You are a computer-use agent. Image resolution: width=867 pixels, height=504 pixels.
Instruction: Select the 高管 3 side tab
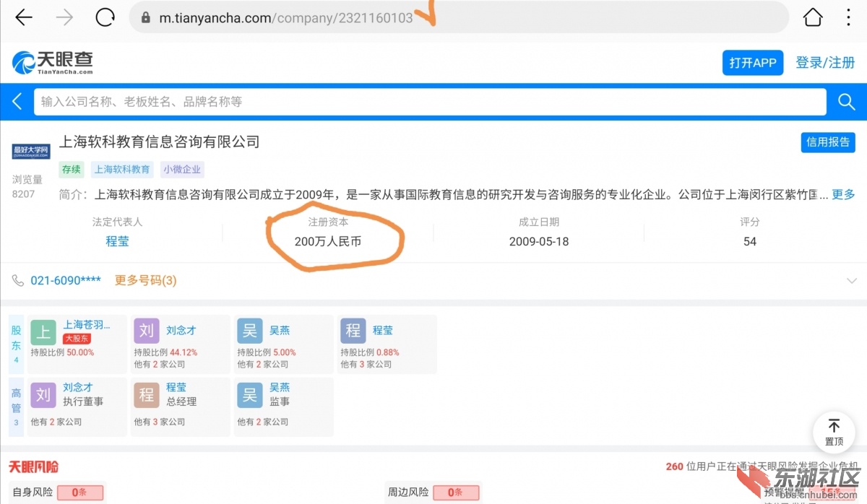(16, 407)
